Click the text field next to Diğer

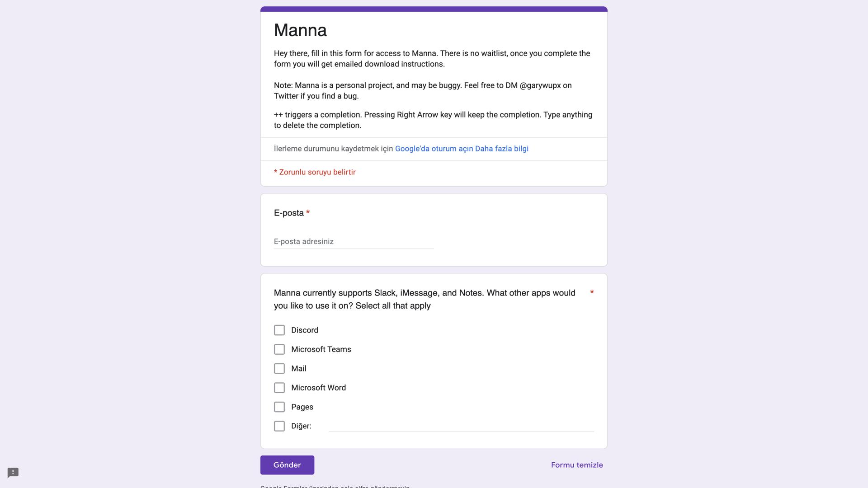coord(461,426)
